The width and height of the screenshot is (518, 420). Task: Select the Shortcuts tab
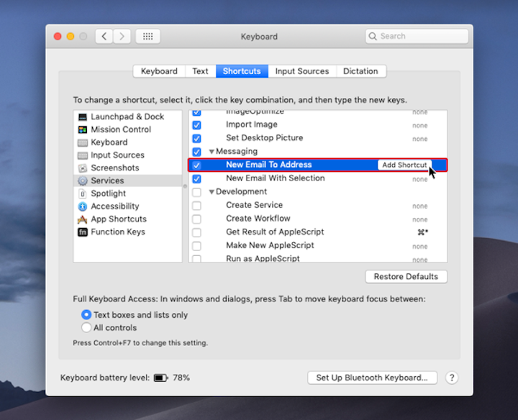242,71
